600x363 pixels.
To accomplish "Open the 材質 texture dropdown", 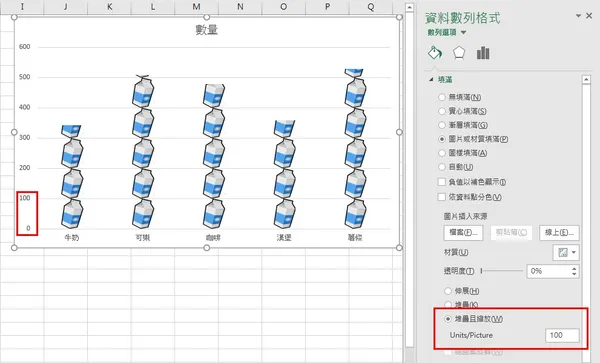I will click(x=566, y=252).
